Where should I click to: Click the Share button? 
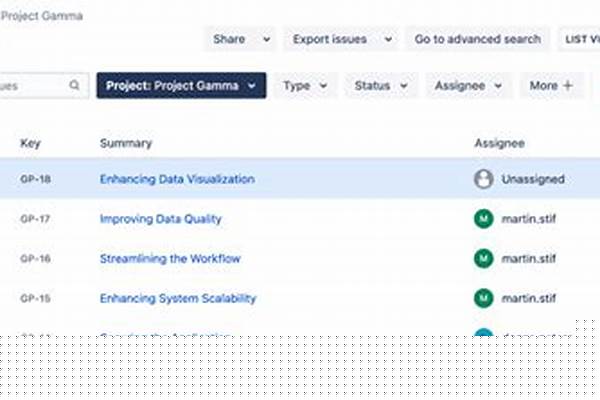click(229, 40)
